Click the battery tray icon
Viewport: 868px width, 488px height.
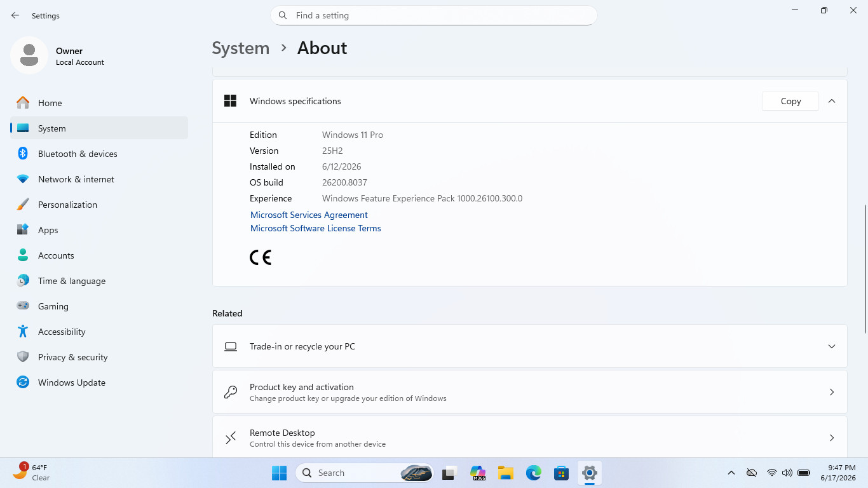coord(804,473)
